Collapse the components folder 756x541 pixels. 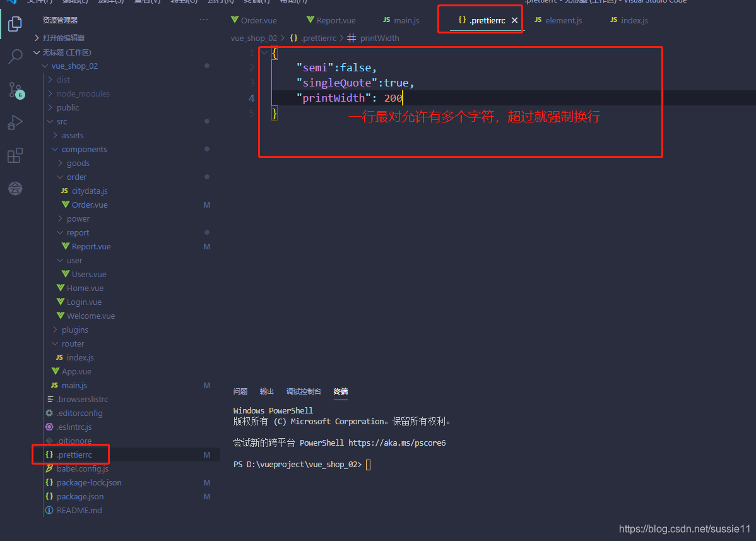(55, 150)
